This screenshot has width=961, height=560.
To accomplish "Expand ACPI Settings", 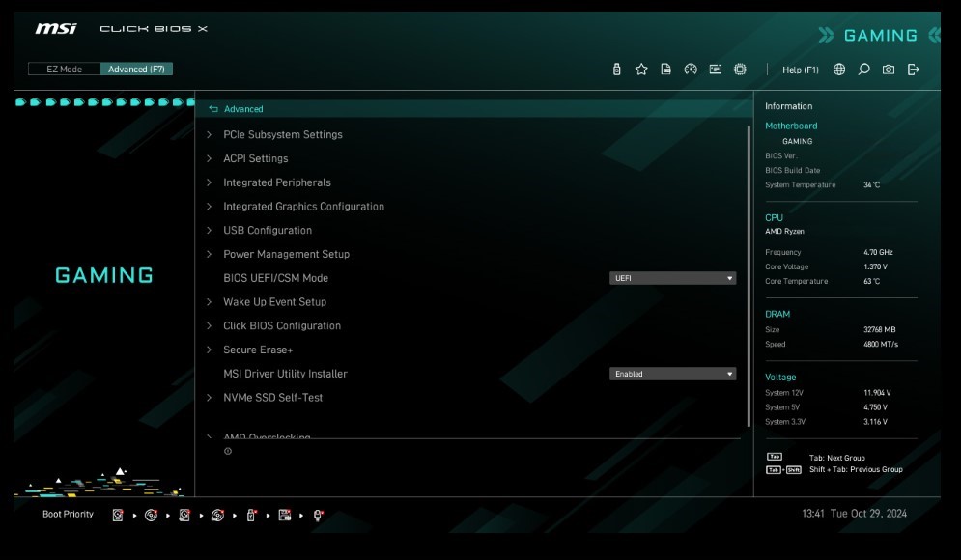I will click(256, 158).
